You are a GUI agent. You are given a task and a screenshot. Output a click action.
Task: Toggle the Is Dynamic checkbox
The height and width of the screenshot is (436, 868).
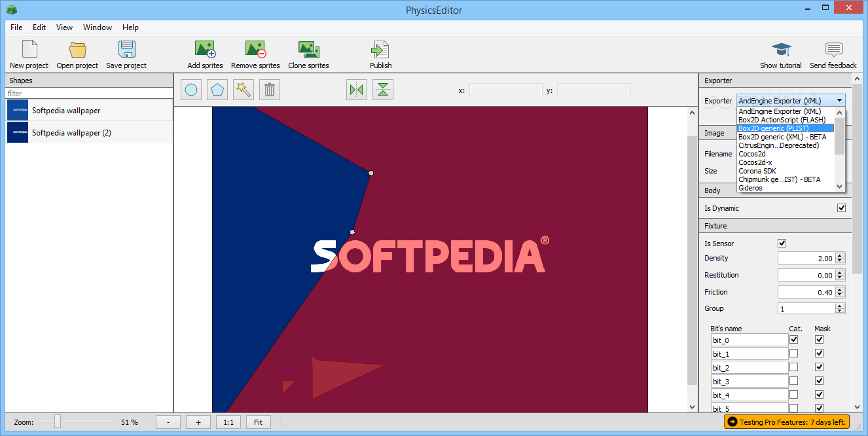click(842, 208)
